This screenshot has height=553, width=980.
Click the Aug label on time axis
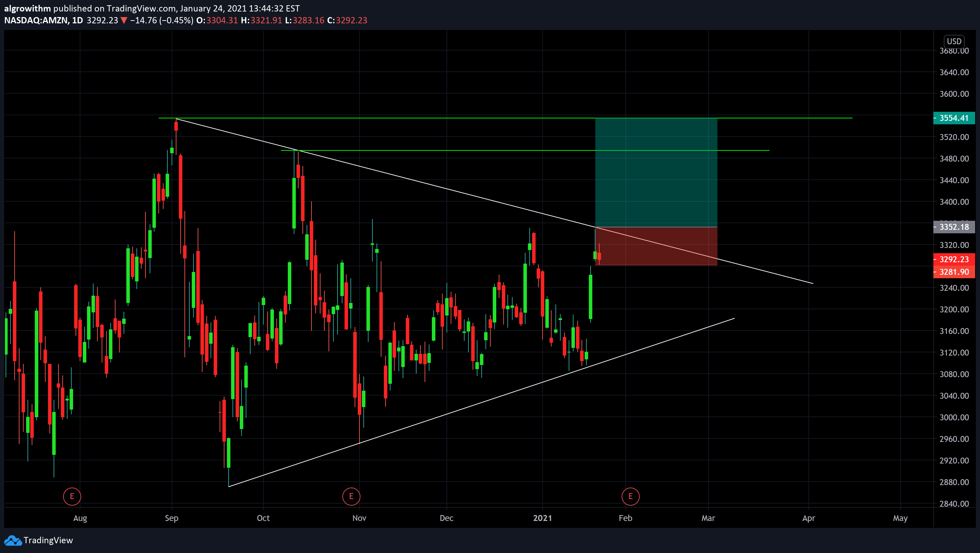coord(80,518)
